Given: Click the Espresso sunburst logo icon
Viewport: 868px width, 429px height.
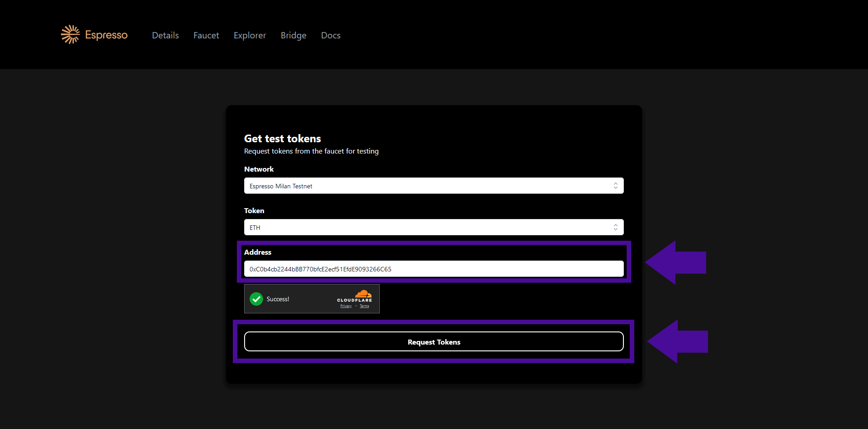Looking at the screenshot, I should [x=70, y=35].
